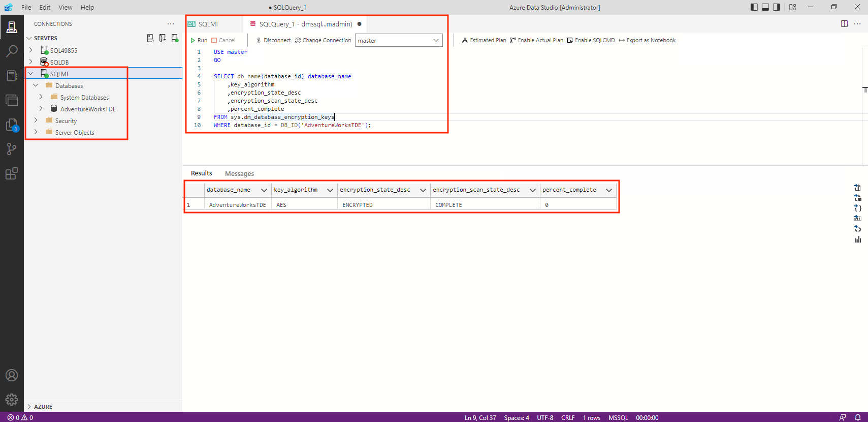
Task: Expand the AdventureWorksTDE database node
Action: pos(41,108)
